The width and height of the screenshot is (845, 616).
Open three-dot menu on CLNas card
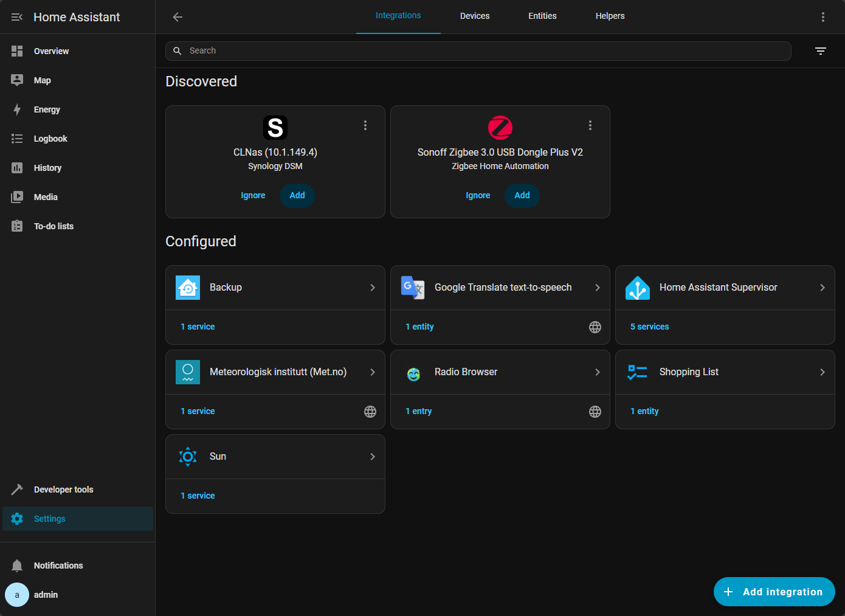[x=365, y=125]
